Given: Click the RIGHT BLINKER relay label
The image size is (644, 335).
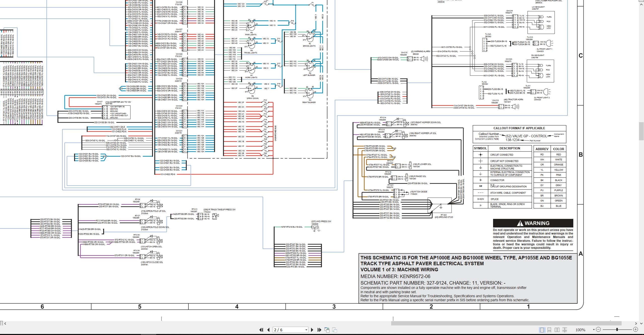Looking at the screenshot, I should coord(309,103).
